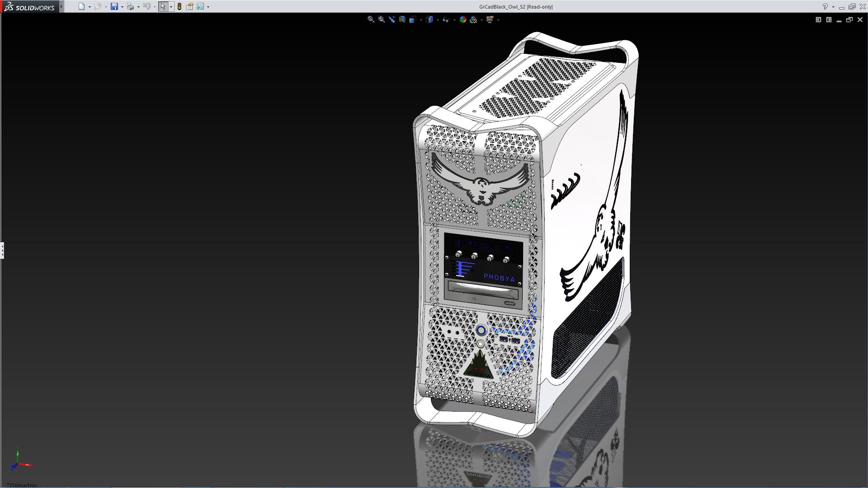Click the Rebuild traffic light icon
868x488 pixels.
click(179, 6)
